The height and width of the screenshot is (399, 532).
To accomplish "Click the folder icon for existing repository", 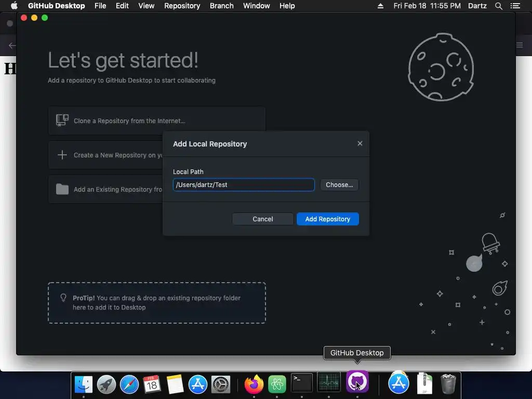I will click(x=62, y=189).
